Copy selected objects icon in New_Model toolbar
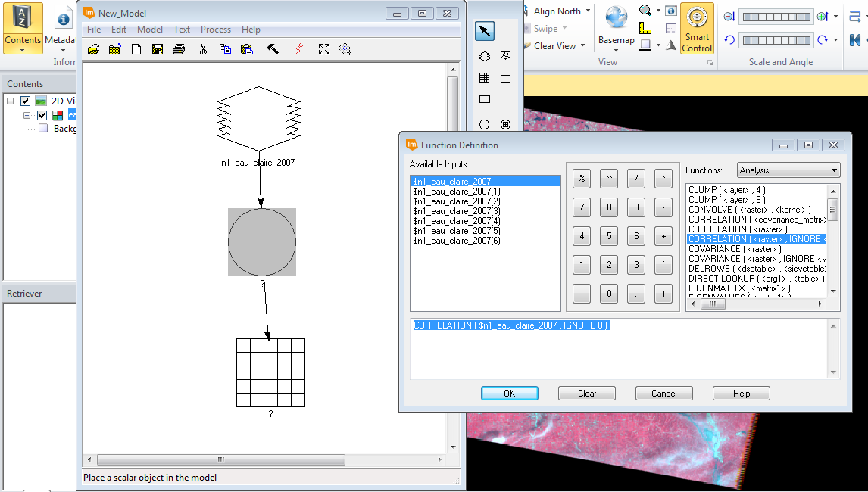The width and height of the screenshot is (868, 492). point(225,49)
